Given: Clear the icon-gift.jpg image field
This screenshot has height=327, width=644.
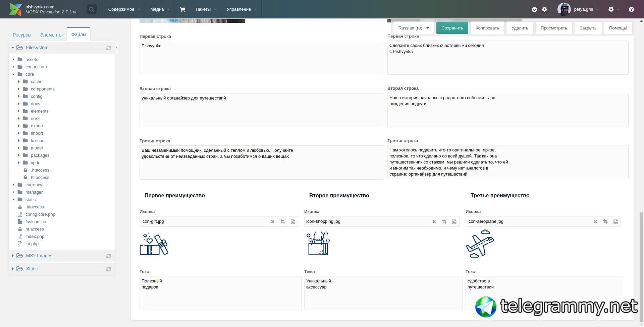Looking at the screenshot, I should coord(273,221).
